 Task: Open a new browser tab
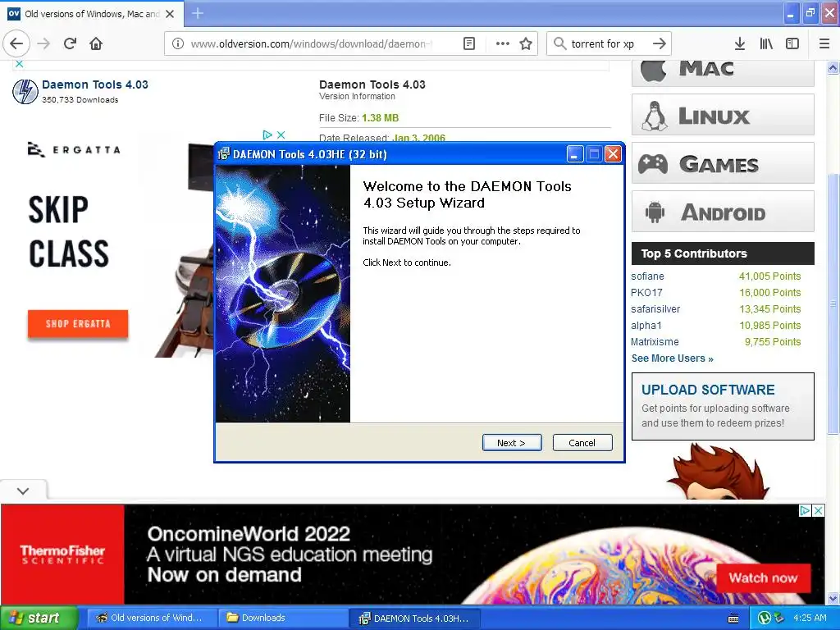tap(198, 13)
